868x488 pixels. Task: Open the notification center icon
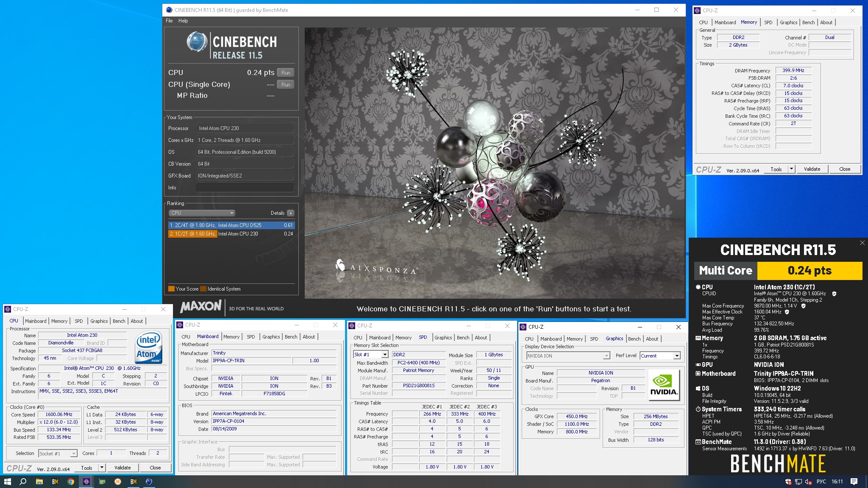pos(854,482)
